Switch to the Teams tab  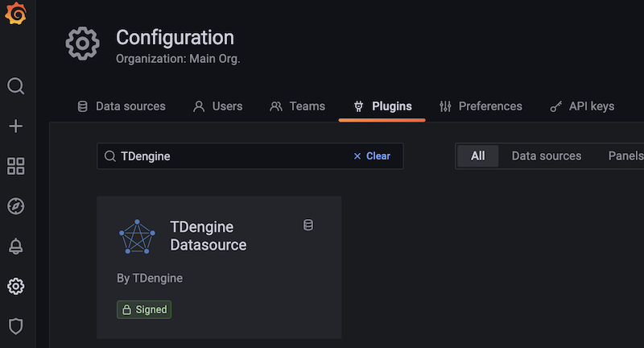[297, 106]
